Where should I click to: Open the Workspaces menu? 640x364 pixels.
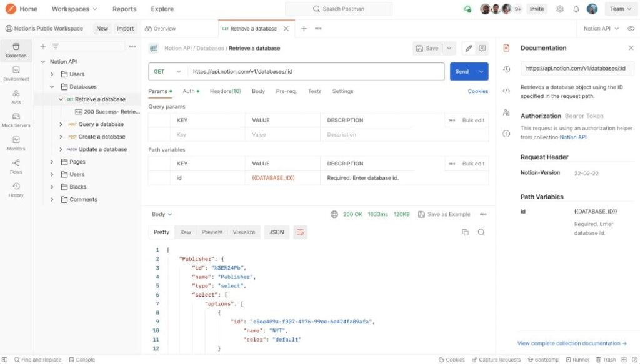pos(73,9)
